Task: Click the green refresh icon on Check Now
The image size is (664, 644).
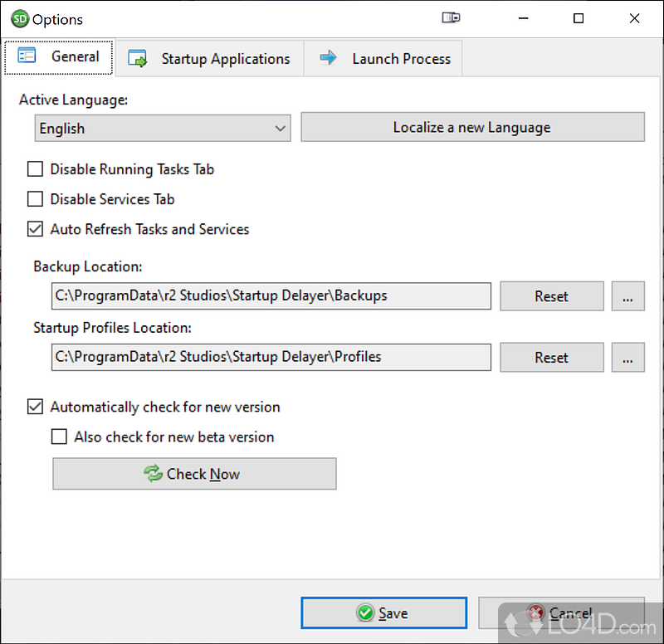Action: pos(153,474)
